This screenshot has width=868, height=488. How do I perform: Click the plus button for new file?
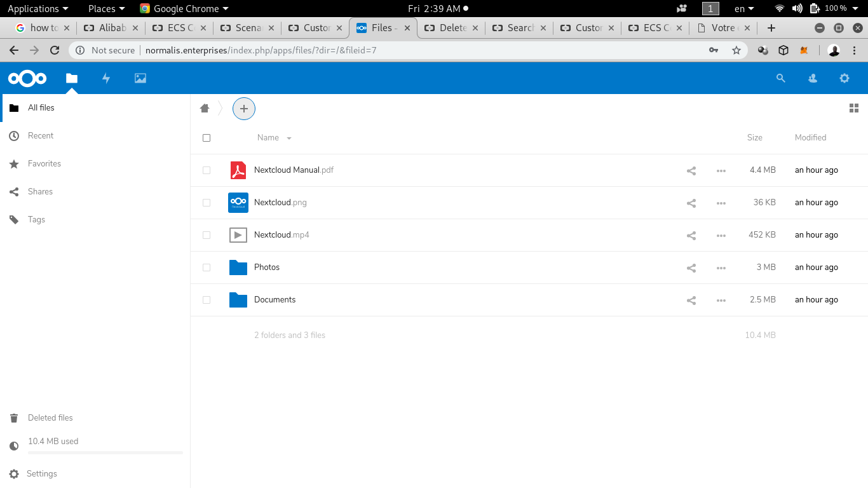click(244, 109)
